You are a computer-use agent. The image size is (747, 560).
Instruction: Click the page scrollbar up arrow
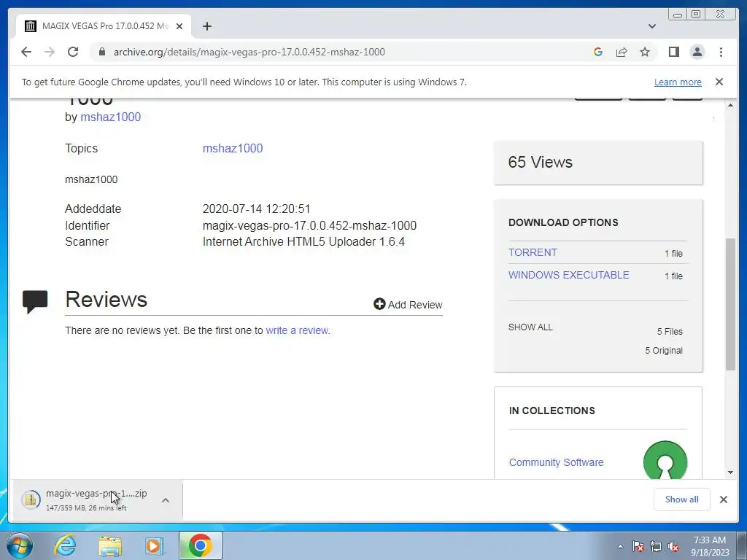coord(730,105)
